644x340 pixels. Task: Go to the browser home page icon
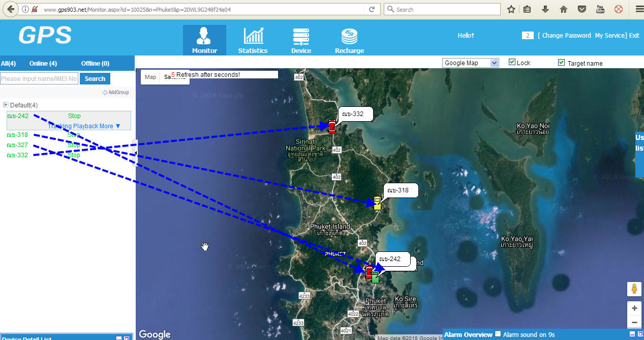(563, 9)
